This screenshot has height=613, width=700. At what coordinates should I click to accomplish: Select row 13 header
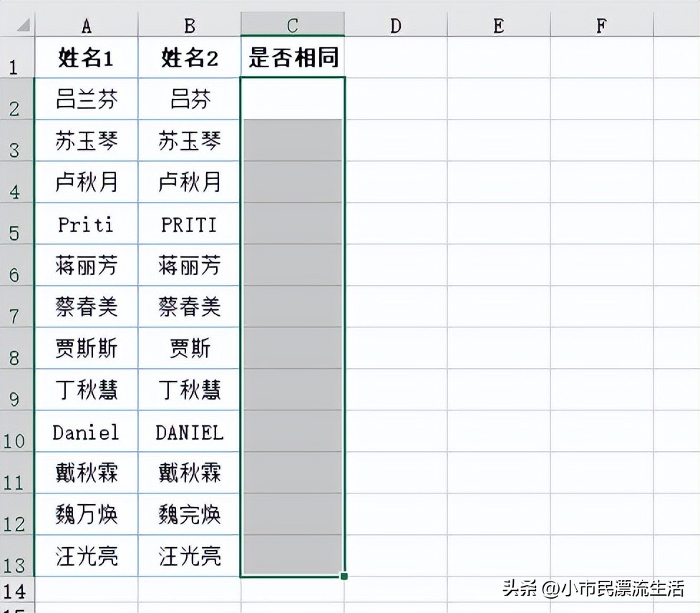point(16,556)
